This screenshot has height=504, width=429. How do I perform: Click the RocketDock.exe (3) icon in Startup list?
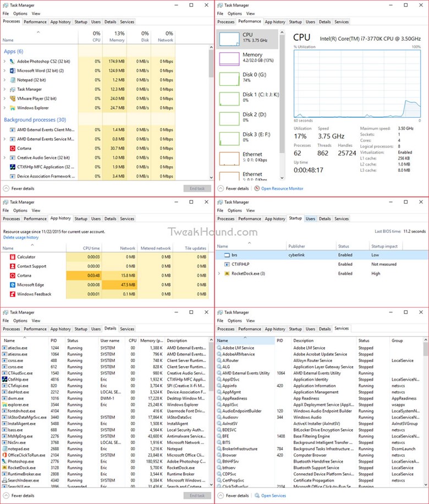227,274
